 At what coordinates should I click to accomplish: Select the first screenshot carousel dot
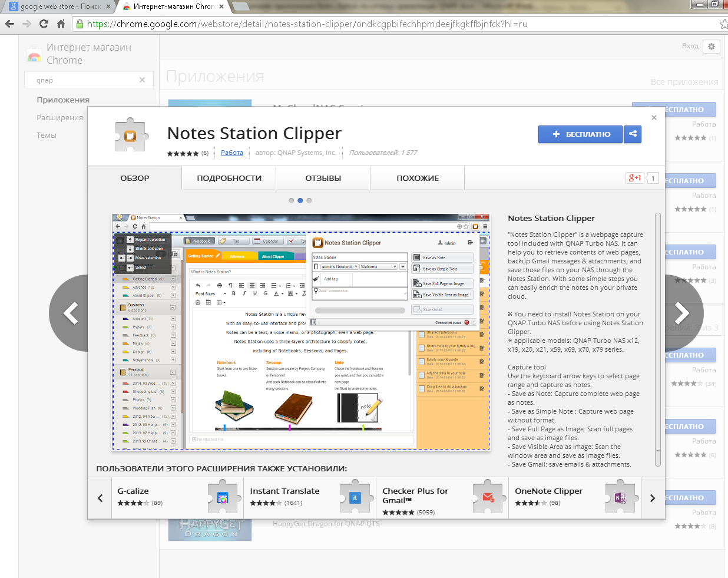(x=291, y=200)
